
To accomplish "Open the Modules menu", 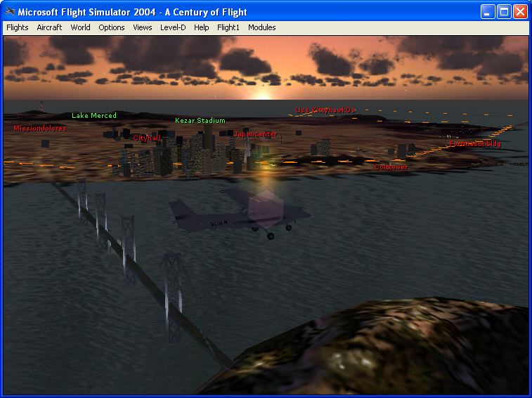I will (x=262, y=27).
